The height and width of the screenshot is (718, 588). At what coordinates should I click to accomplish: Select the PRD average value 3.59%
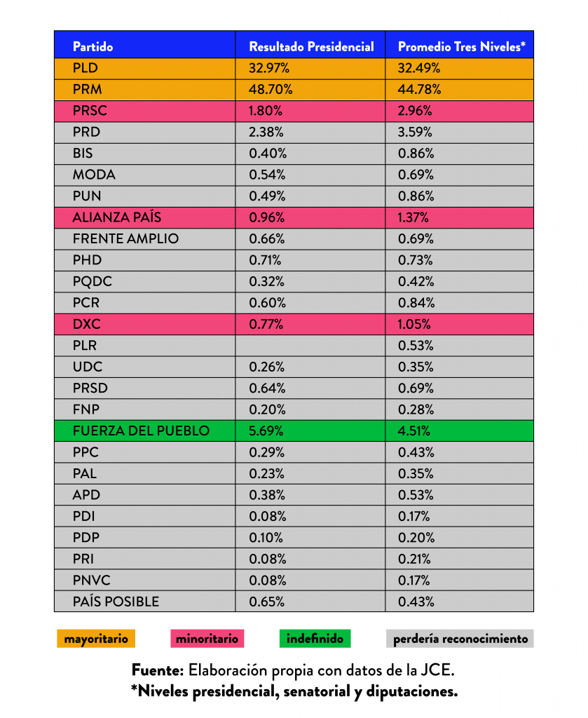tap(416, 132)
